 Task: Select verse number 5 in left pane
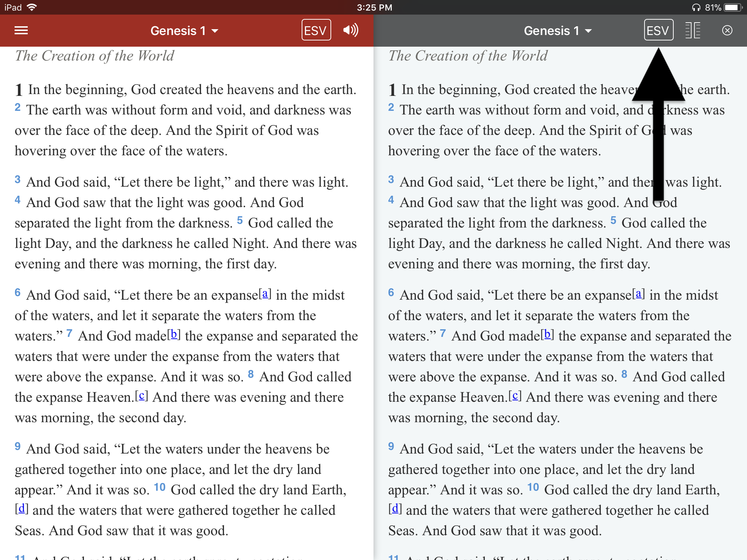[240, 220]
